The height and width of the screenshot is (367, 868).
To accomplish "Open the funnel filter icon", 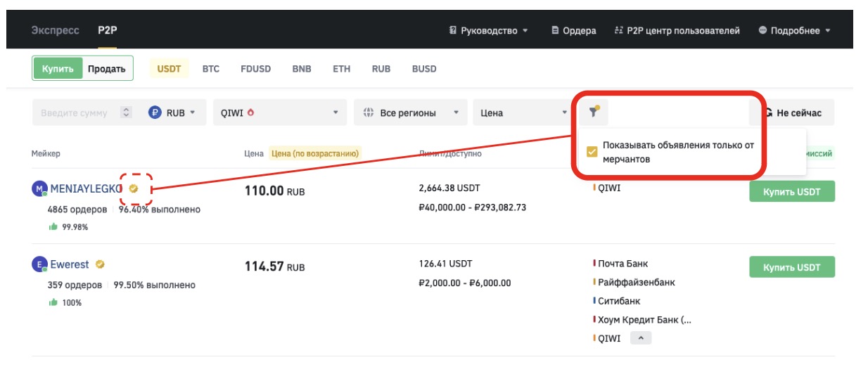I will click(x=594, y=112).
